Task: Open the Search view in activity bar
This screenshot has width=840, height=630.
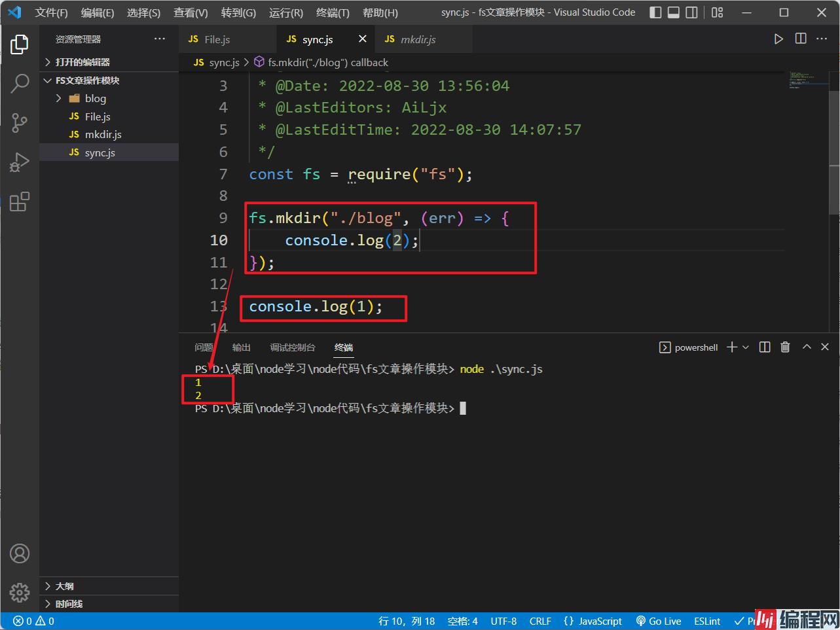Action: click(20, 83)
